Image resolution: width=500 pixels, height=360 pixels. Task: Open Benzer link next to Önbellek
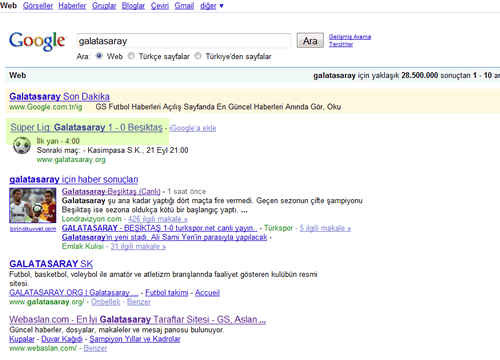pyautogui.click(x=139, y=302)
